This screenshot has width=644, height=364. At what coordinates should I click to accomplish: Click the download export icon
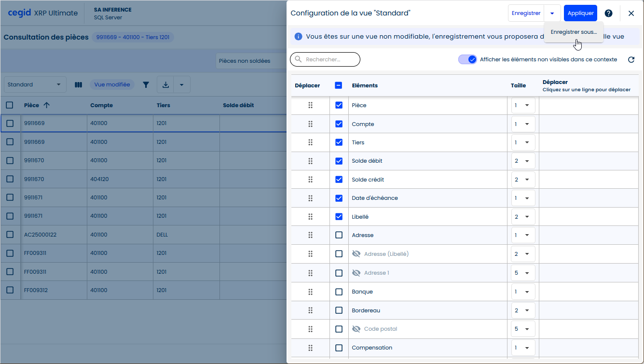165,85
